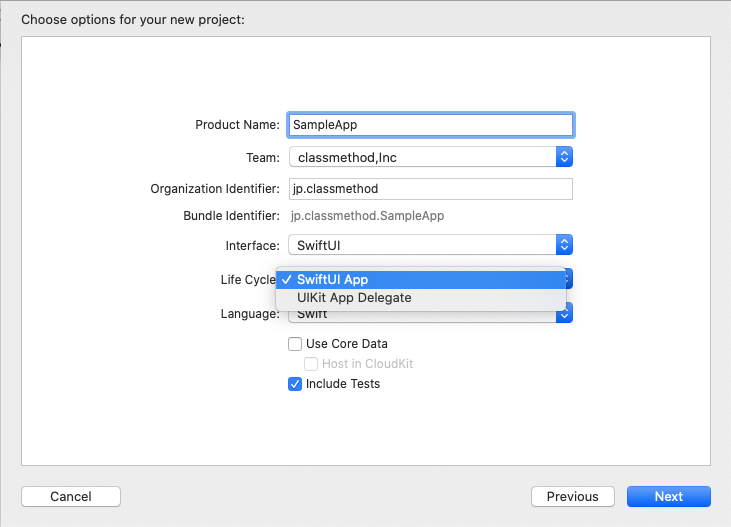Click the disabled Host in CloudKit checkbox
The width and height of the screenshot is (731, 527).
click(x=311, y=364)
